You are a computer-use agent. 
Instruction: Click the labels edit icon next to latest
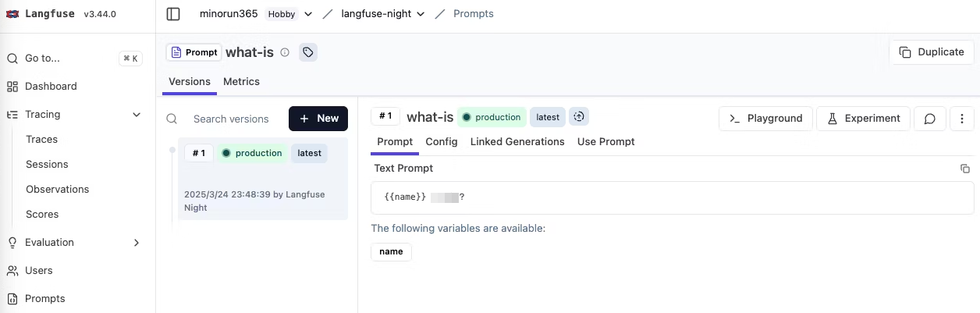click(579, 117)
